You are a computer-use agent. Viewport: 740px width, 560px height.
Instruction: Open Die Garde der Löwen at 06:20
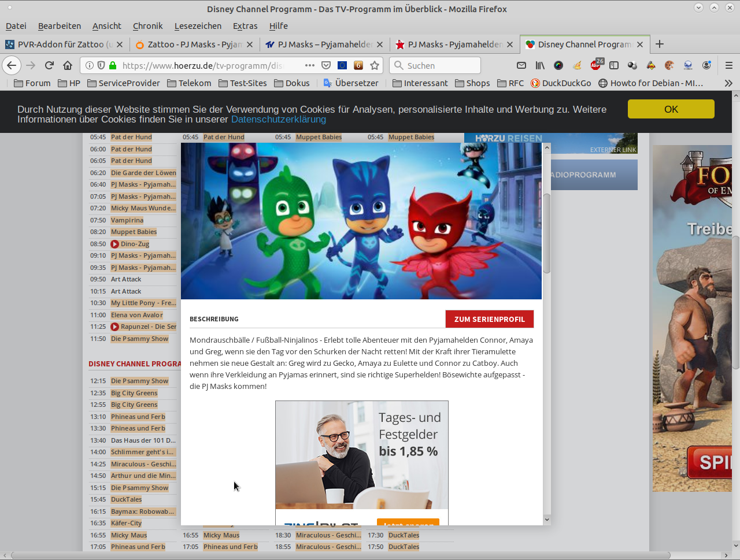(143, 173)
